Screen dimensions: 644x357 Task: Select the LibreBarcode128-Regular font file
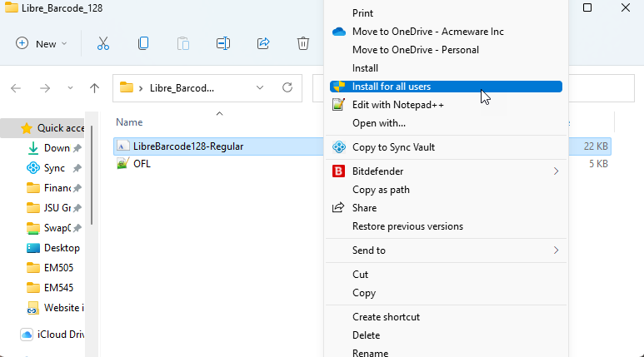(187, 146)
